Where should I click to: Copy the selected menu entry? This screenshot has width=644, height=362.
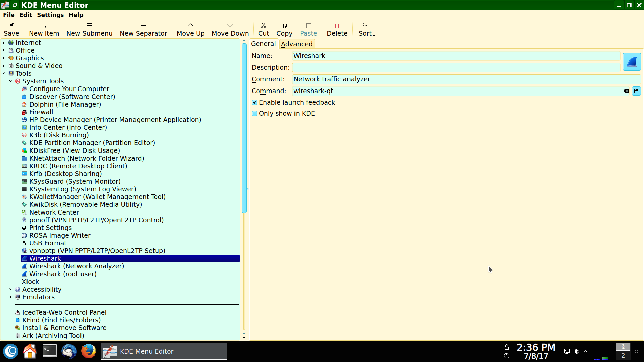pos(284,29)
